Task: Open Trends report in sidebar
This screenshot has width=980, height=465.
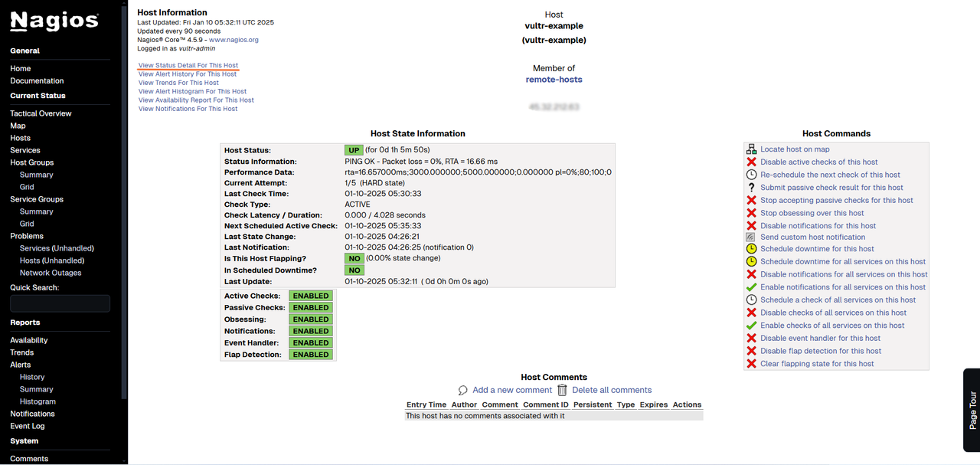Action: [x=22, y=352]
